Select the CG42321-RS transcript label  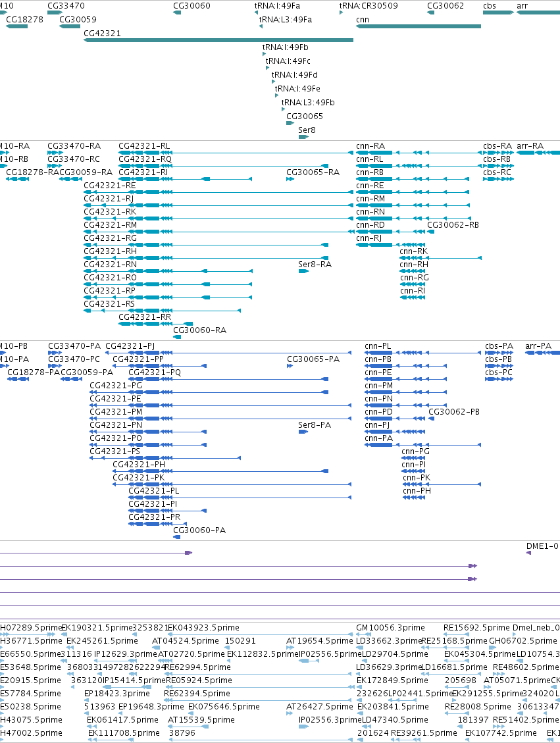109,304
